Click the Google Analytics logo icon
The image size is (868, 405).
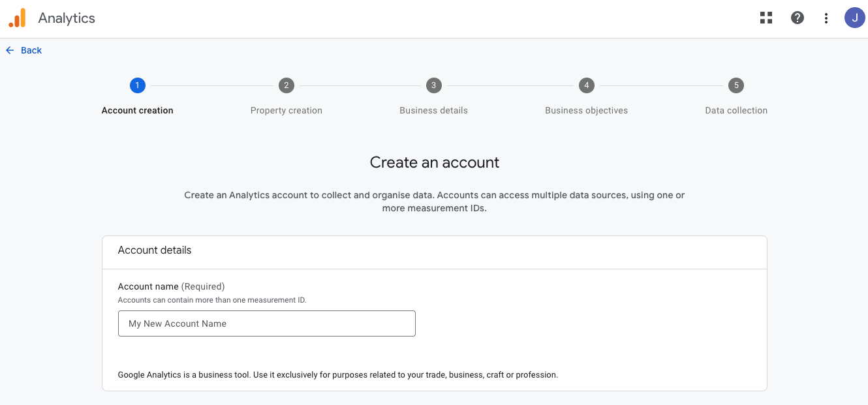pyautogui.click(x=18, y=18)
